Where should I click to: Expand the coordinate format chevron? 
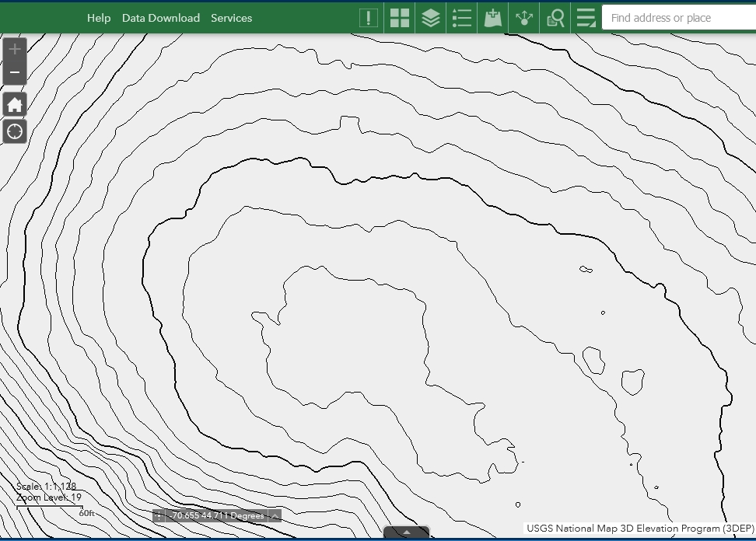(x=275, y=515)
